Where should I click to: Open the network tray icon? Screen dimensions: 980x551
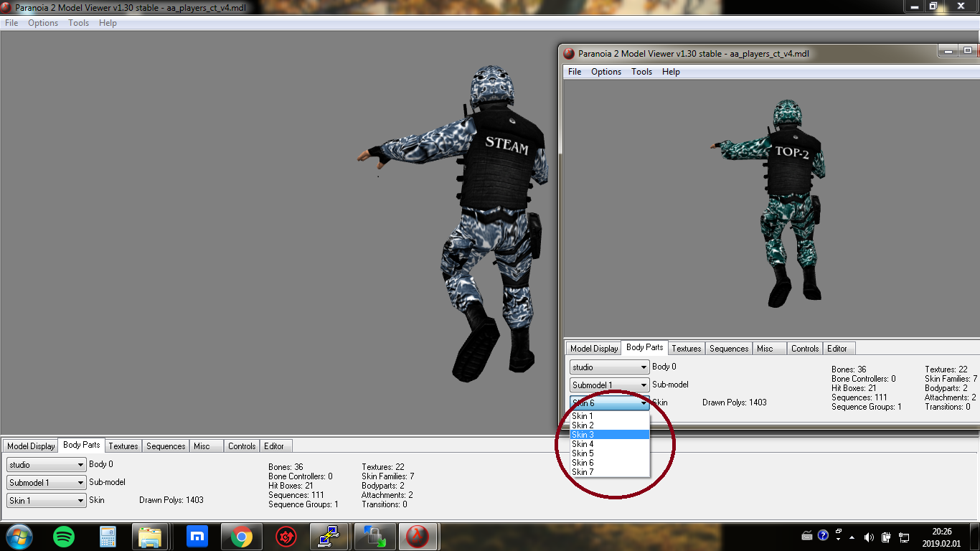coord(903,537)
